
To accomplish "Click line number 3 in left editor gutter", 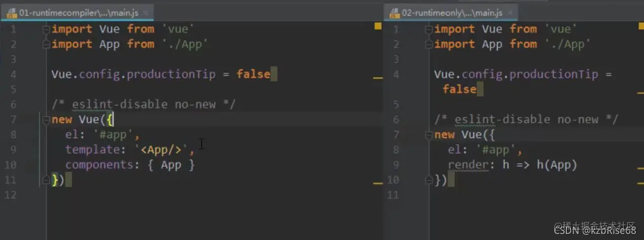I will (x=13, y=59).
